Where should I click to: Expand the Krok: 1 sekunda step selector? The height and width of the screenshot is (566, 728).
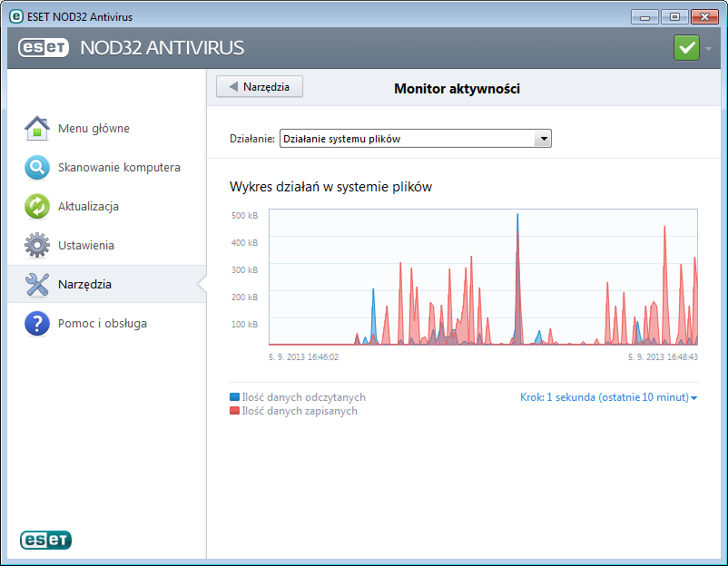tap(608, 397)
